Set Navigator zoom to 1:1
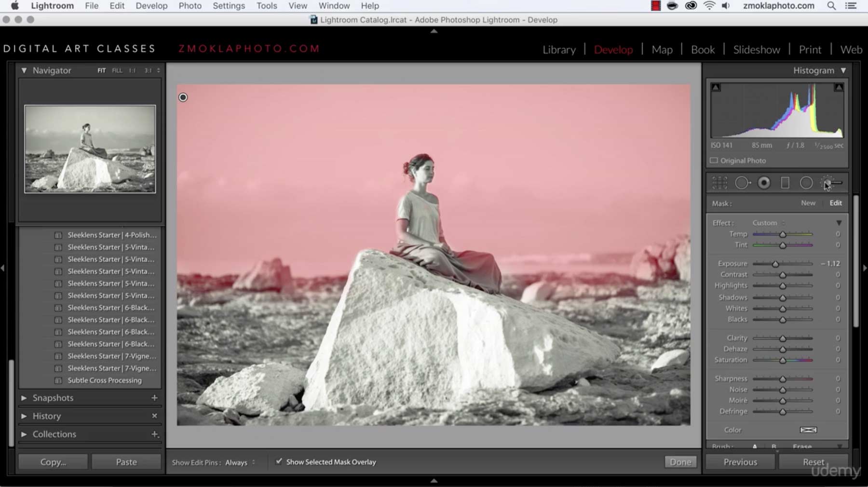 pyautogui.click(x=132, y=70)
